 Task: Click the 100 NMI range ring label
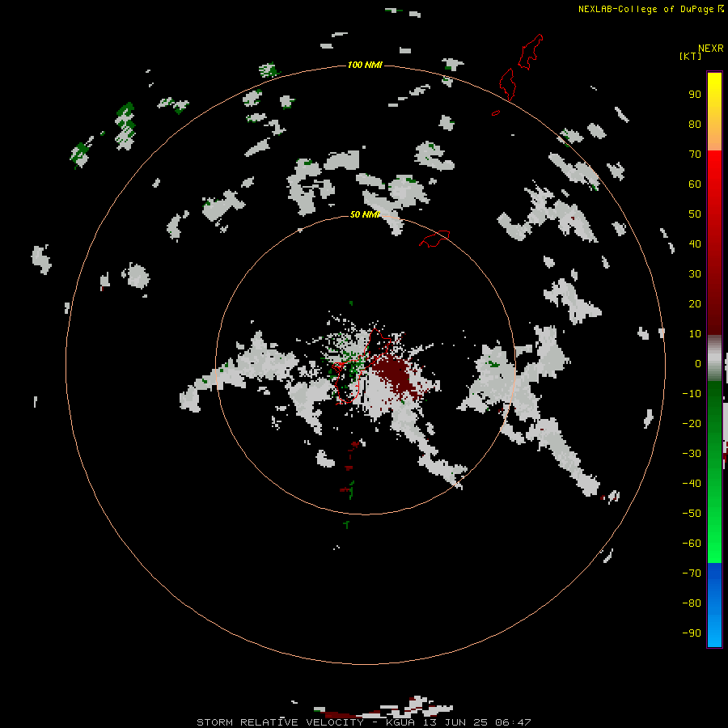[365, 65]
